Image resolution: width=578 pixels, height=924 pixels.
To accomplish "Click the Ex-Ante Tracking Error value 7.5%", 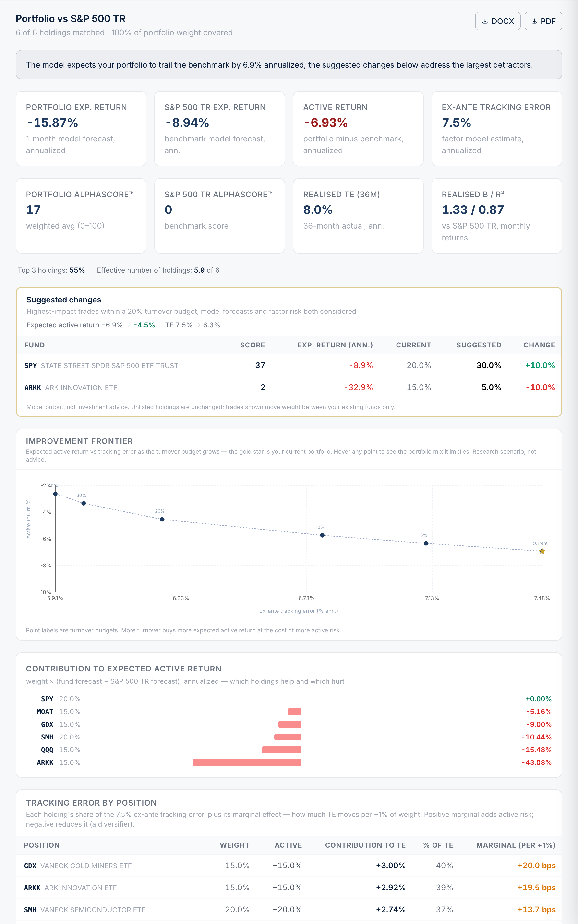I will [x=457, y=123].
